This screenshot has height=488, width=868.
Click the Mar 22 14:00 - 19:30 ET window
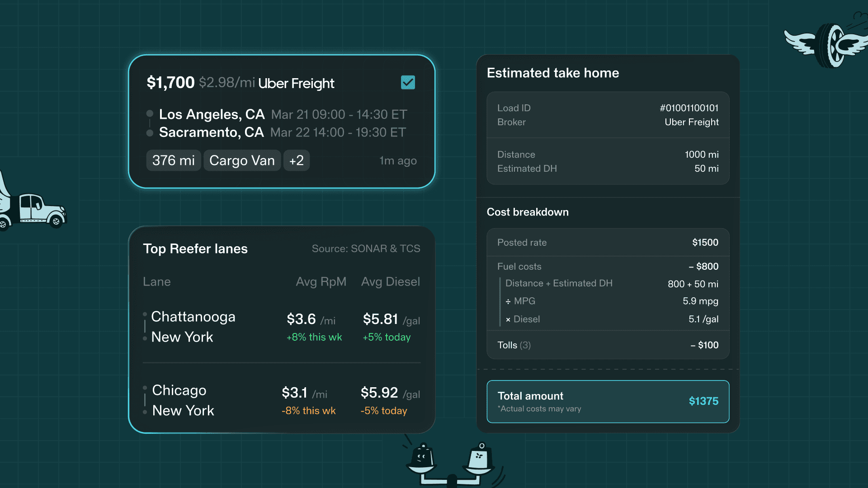tap(338, 133)
